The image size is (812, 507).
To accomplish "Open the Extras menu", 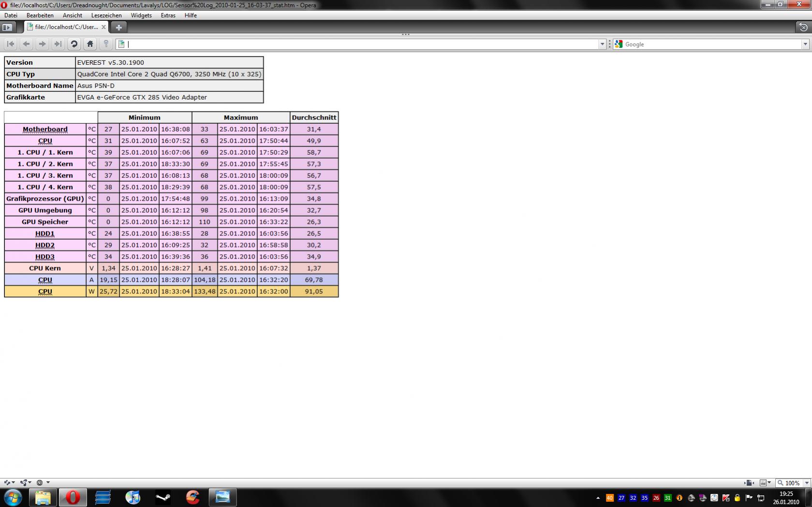I will pos(168,15).
